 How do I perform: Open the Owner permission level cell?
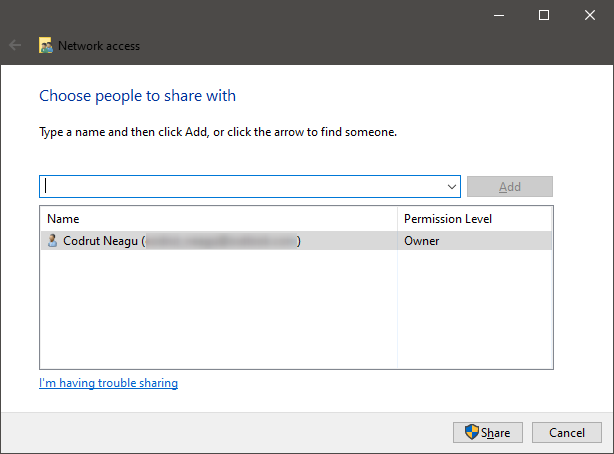click(x=422, y=241)
